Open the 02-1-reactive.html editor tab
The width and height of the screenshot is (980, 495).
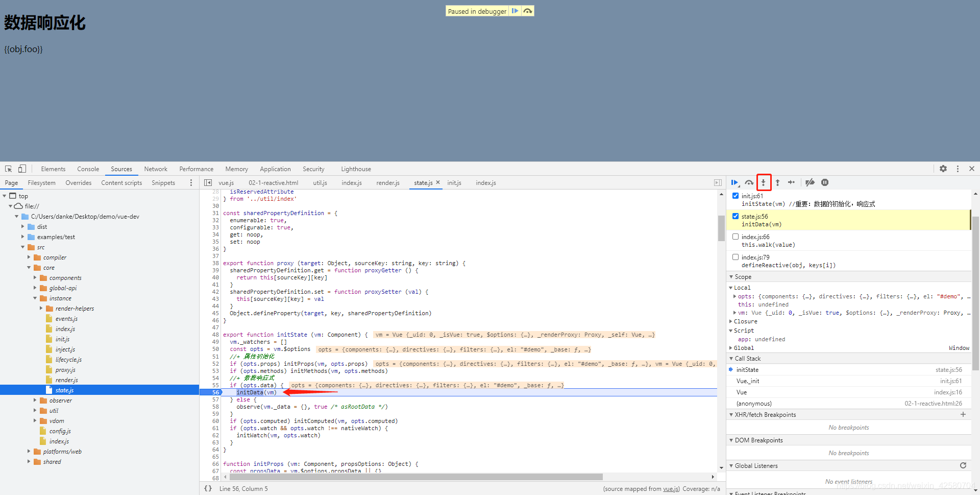274,183
